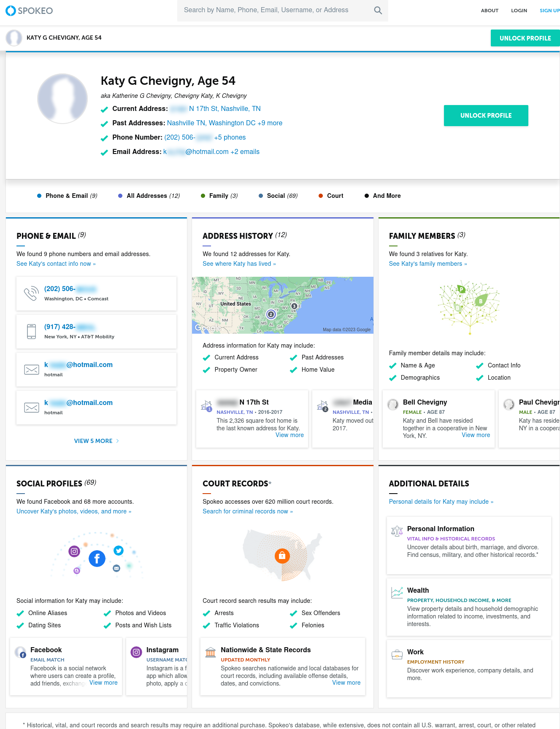Click Unlock Profile button in top bar
This screenshot has height=729, width=560.
coord(525,38)
